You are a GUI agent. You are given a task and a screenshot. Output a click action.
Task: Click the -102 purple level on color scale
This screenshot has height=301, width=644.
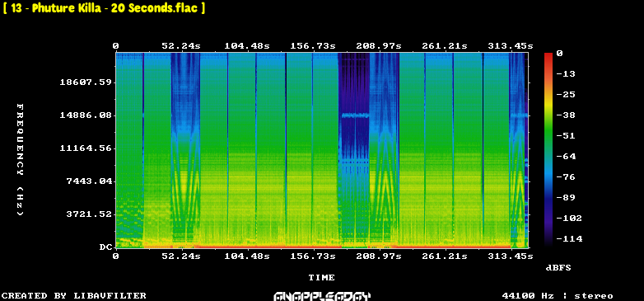tap(548, 218)
